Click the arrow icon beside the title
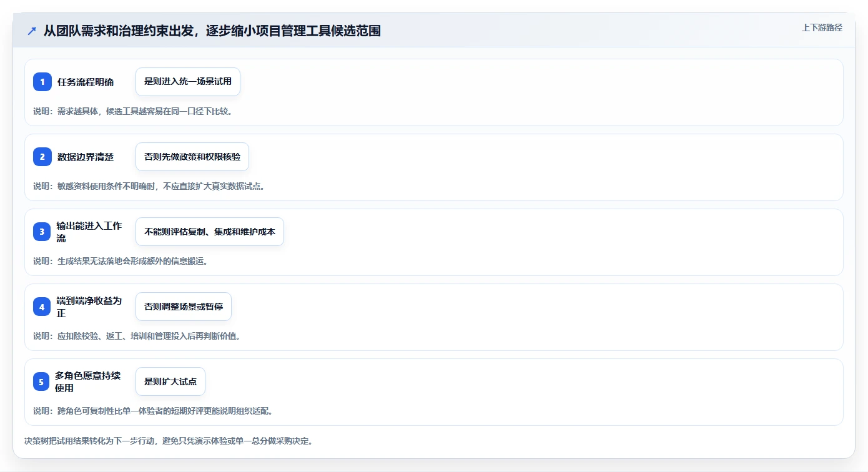 pyautogui.click(x=32, y=31)
